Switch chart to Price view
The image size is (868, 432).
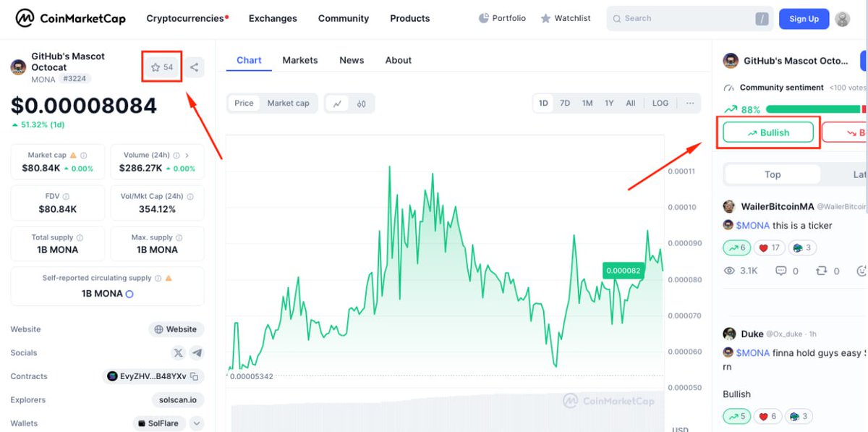(244, 103)
